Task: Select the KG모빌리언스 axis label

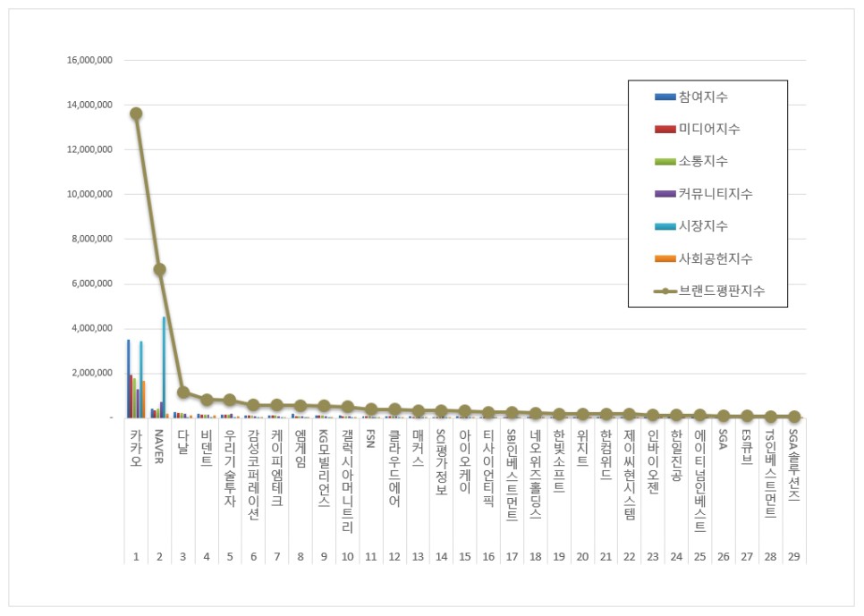Action: point(324,468)
